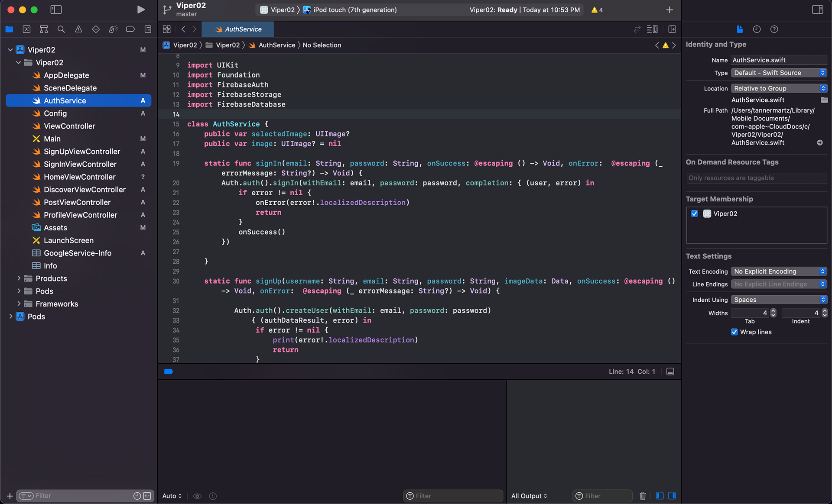Open the Report navigator
Image resolution: width=832 pixels, height=504 pixels.
tap(148, 29)
